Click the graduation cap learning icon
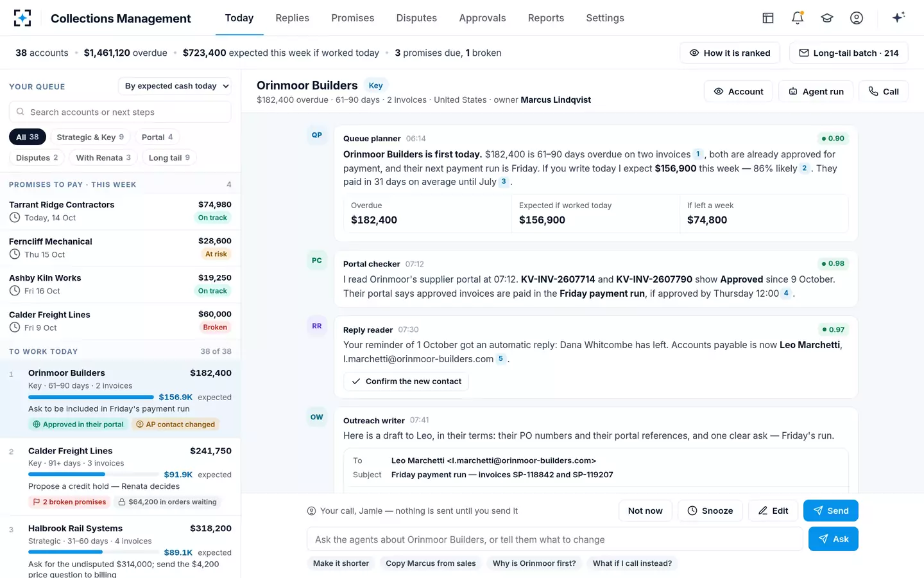Viewport: 924px width, 578px height. tap(827, 18)
